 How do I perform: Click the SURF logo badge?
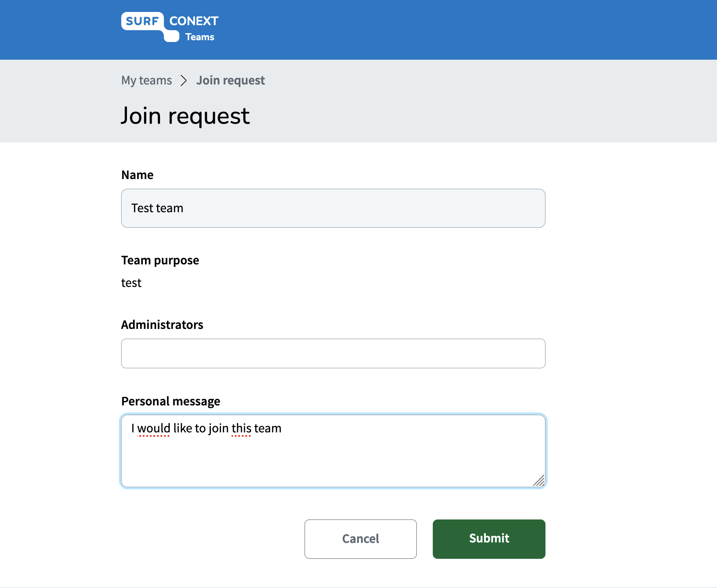142,21
